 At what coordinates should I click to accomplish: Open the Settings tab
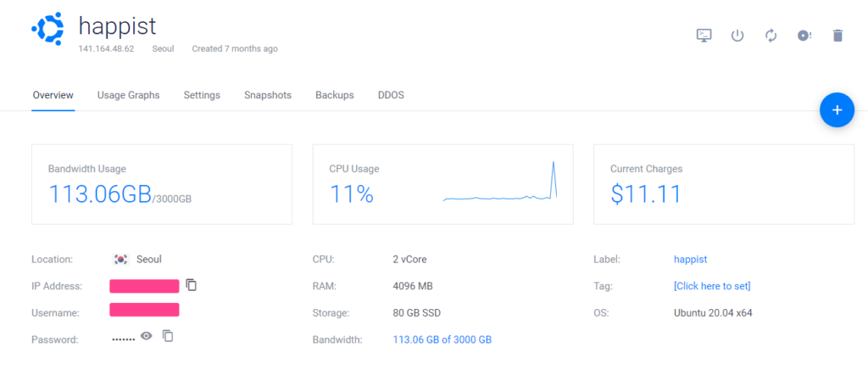[202, 95]
